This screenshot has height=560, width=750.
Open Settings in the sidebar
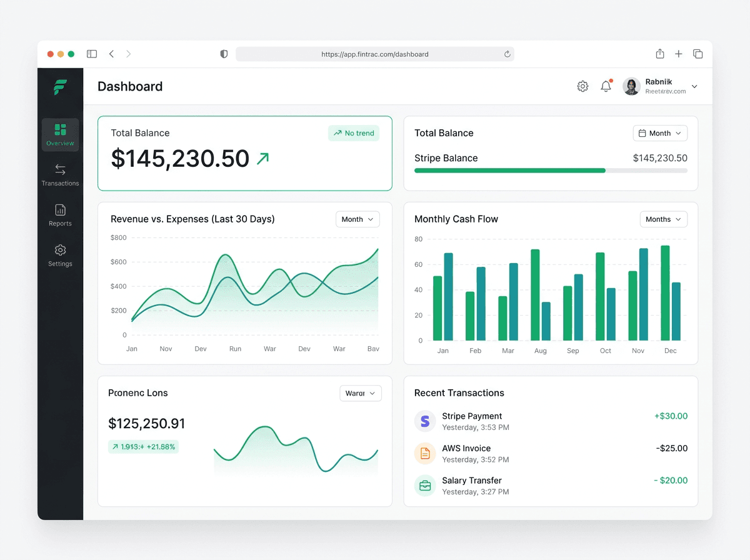60,255
